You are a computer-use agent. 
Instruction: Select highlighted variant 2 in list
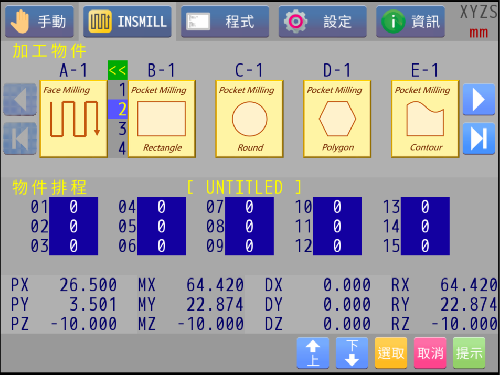click(x=118, y=109)
